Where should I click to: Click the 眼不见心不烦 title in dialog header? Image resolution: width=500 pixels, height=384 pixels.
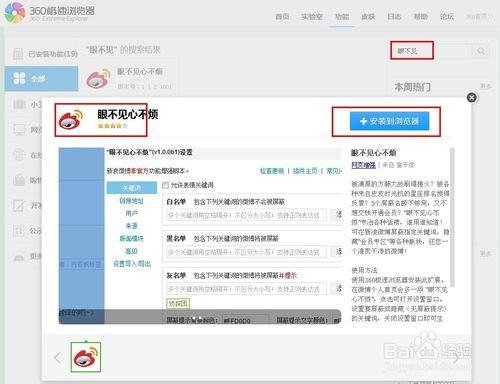tap(128, 114)
